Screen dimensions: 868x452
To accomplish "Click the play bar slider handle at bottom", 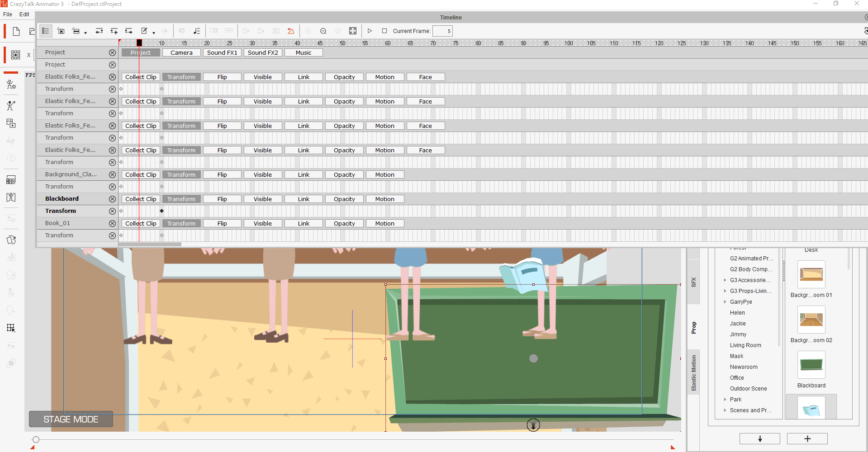I will (36, 439).
